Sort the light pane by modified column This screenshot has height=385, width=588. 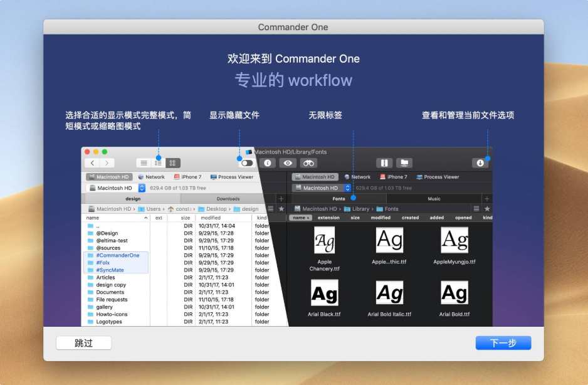211,218
